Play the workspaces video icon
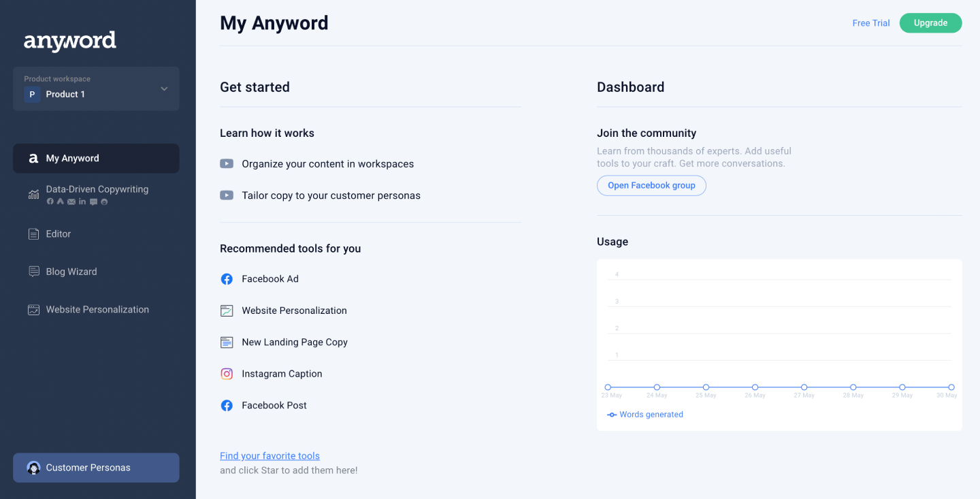This screenshot has width=980, height=499. point(227,164)
